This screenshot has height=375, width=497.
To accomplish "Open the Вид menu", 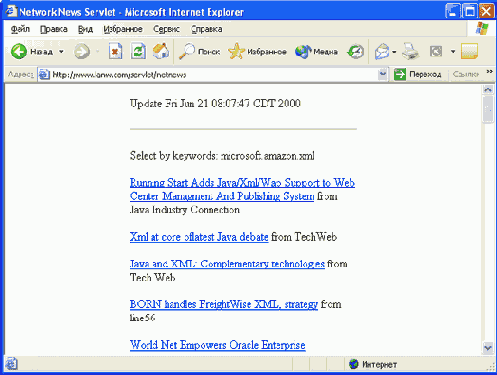I will [85, 29].
